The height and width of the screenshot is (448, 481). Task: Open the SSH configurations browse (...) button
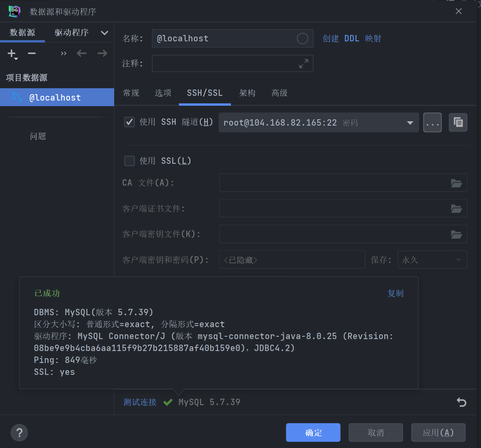tap(433, 122)
